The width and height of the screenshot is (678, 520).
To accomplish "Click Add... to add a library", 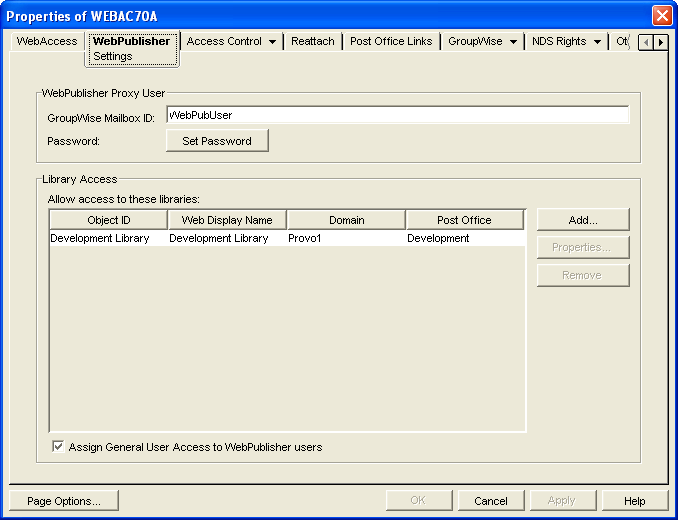I will click(583, 220).
